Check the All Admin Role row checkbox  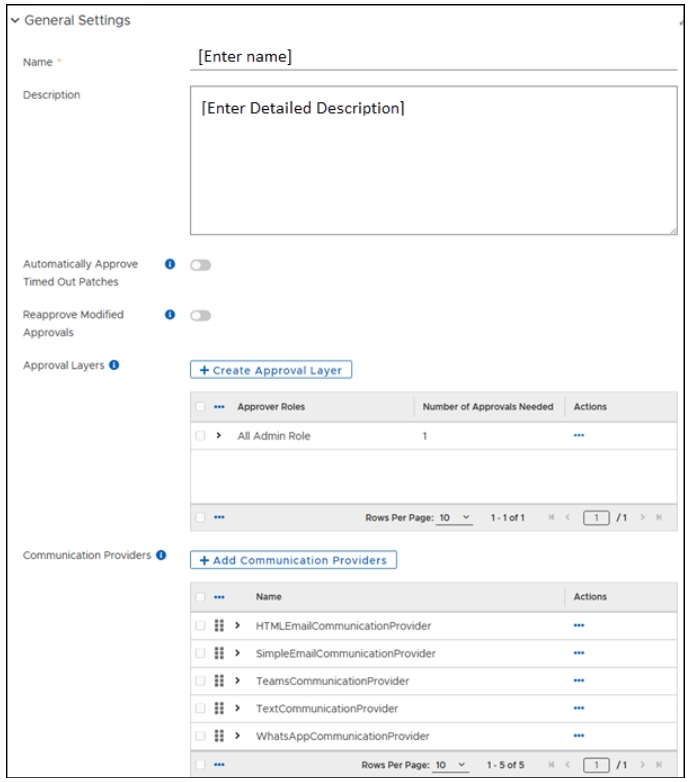[x=201, y=436]
